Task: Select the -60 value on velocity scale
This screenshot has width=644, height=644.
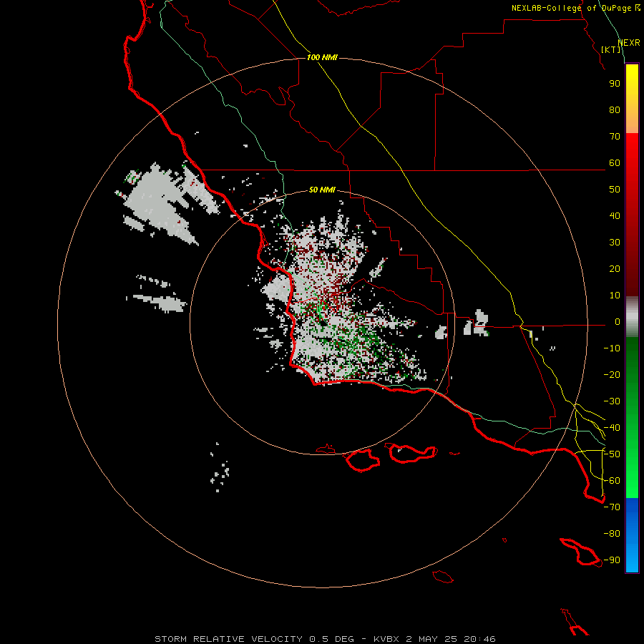Action: (x=612, y=481)
